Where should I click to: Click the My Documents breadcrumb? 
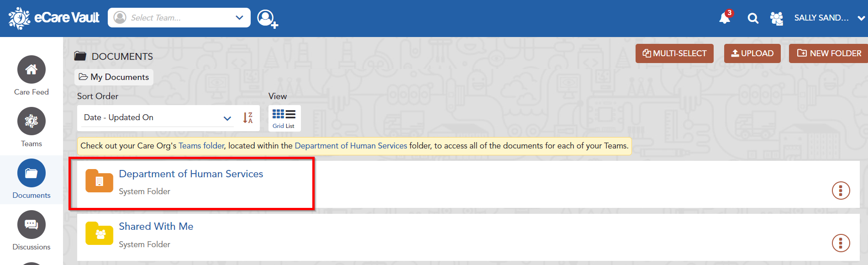pyautogui.click(x=114, y=77)
